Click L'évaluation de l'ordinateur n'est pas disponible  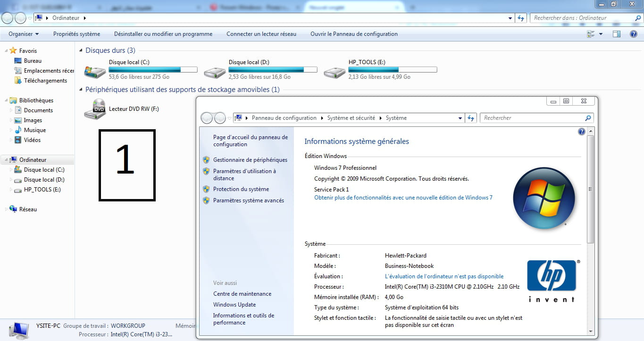(444, 276)
